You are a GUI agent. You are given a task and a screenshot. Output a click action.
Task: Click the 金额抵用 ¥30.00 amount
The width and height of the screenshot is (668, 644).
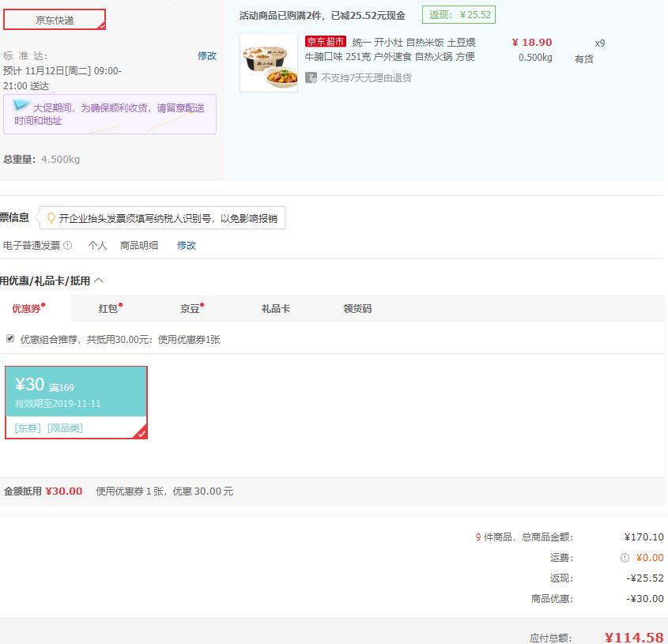63,491
